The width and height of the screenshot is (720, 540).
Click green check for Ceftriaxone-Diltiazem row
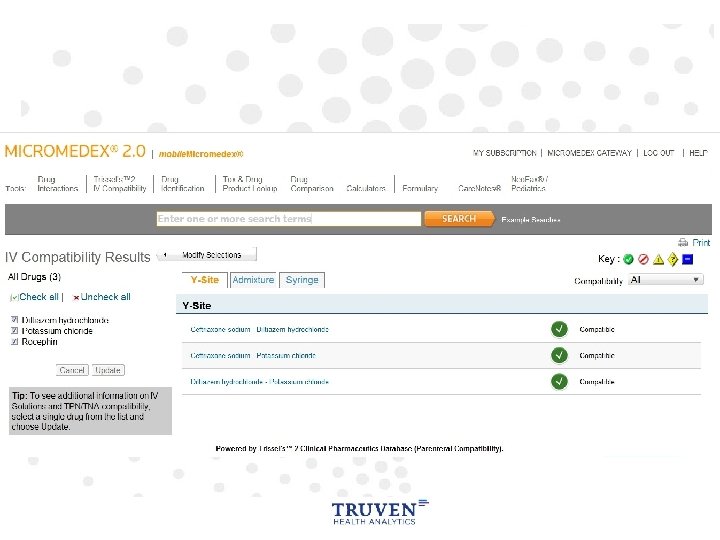559,329
